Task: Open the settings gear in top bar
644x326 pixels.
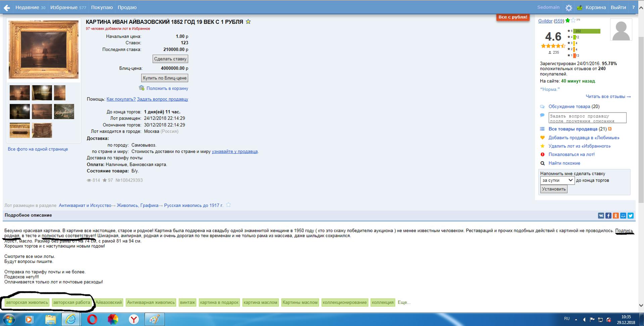Action: (x=568, y=8)
